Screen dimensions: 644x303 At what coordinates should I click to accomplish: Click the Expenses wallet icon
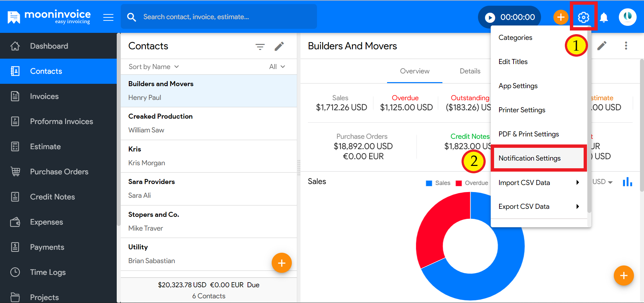point(15,222)
